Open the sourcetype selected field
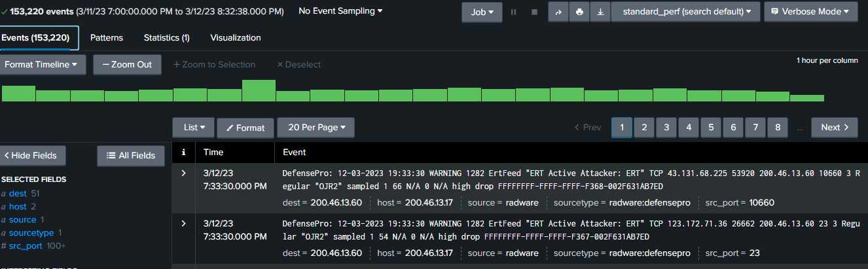Image resolution: width=868 pixels, height=269 pixels. (x=31, y=233)
